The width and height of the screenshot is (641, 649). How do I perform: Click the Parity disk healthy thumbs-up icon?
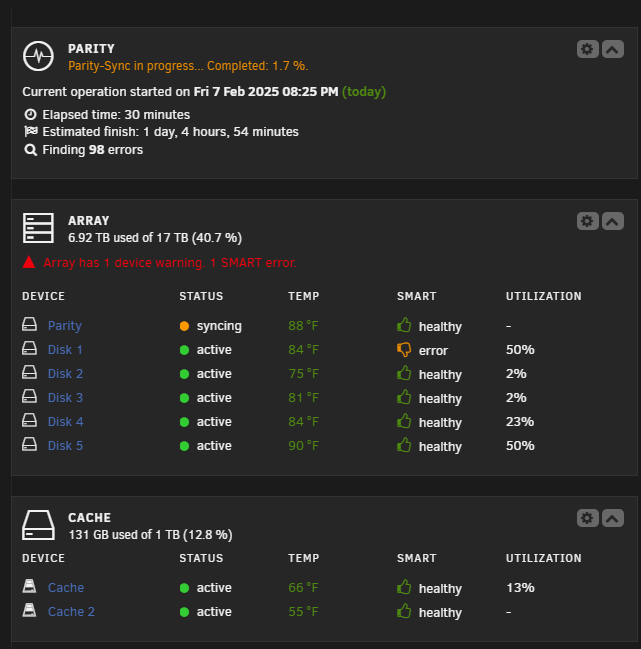click(x=404, y=325)
